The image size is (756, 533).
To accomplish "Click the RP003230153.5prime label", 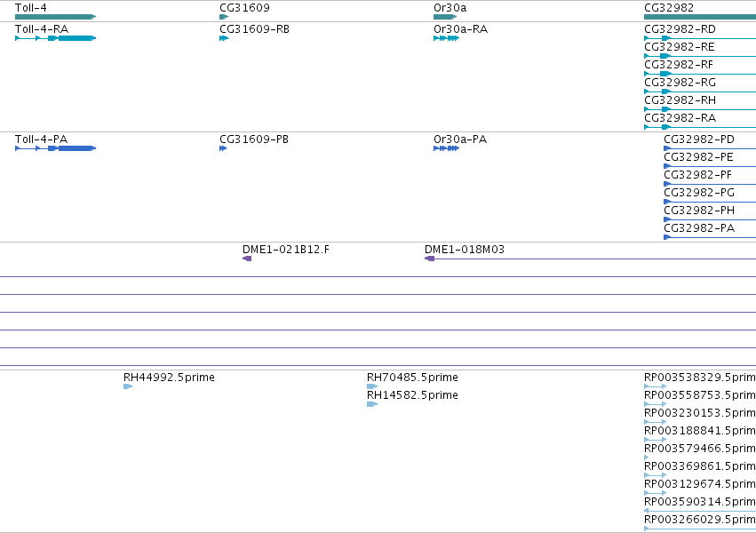I will 700,413.
